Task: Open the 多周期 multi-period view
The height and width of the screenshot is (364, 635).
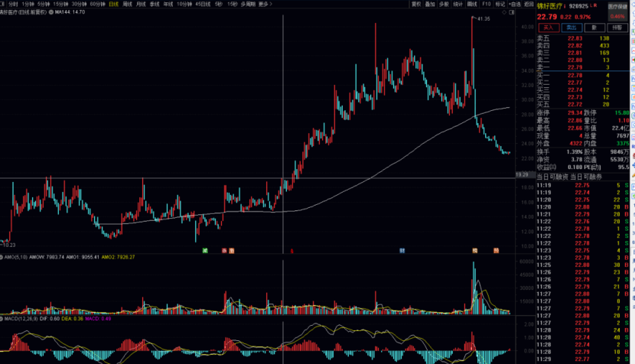Action: [247, 4]
